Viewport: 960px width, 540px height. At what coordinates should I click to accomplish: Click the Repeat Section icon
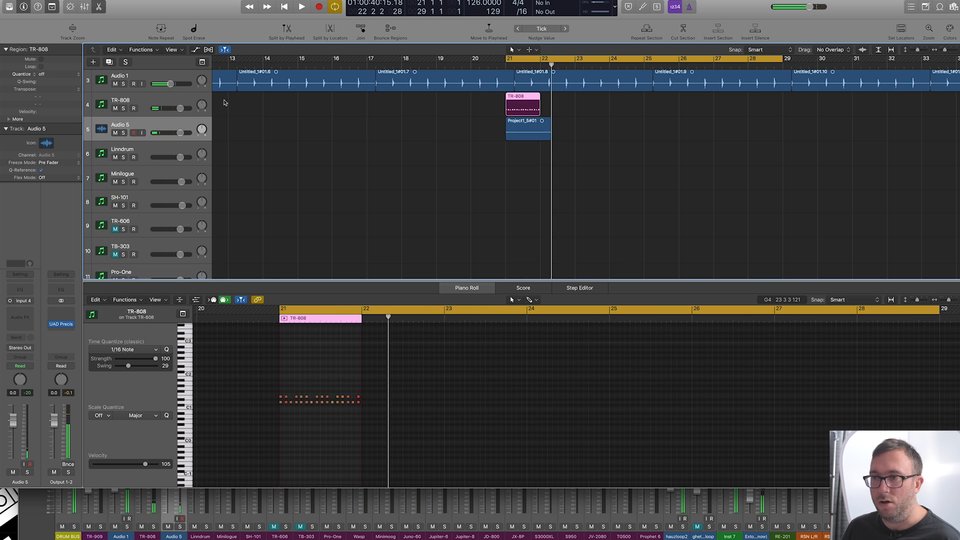pyautogui.click(x=647, y=29)
